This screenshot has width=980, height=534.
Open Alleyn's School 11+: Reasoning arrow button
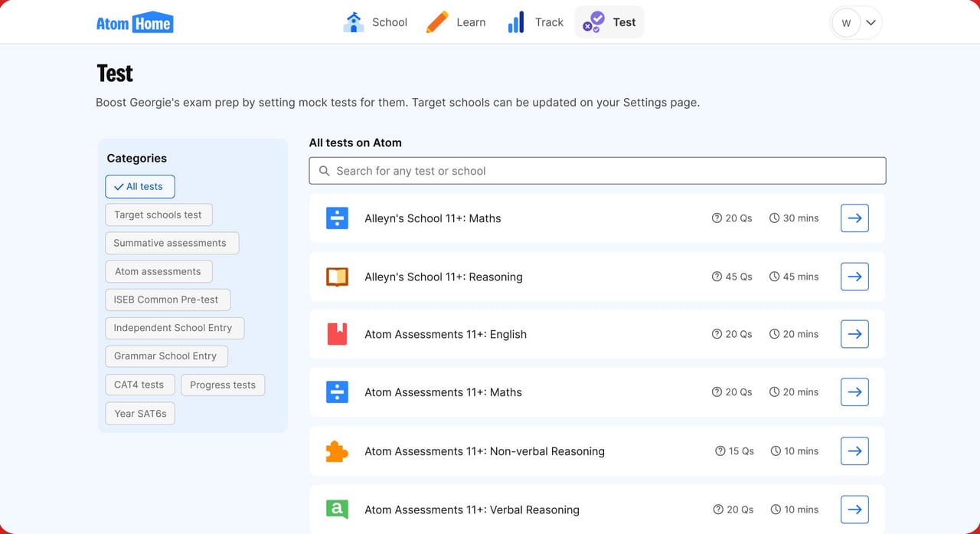854,277
